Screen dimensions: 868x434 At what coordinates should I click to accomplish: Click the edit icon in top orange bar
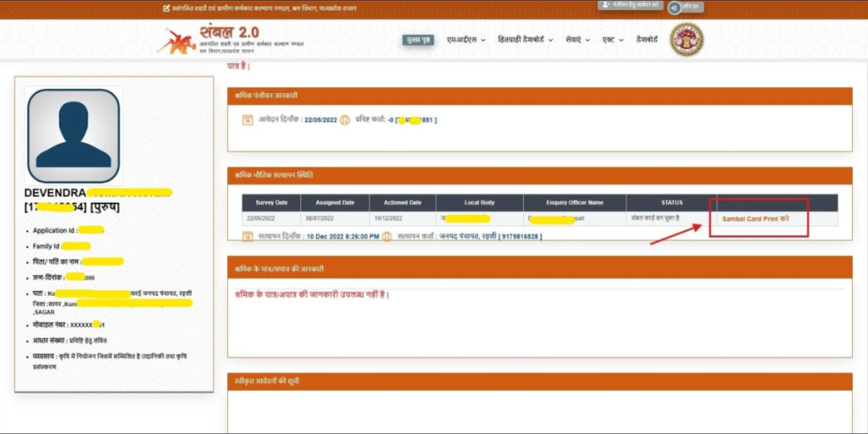166,8
